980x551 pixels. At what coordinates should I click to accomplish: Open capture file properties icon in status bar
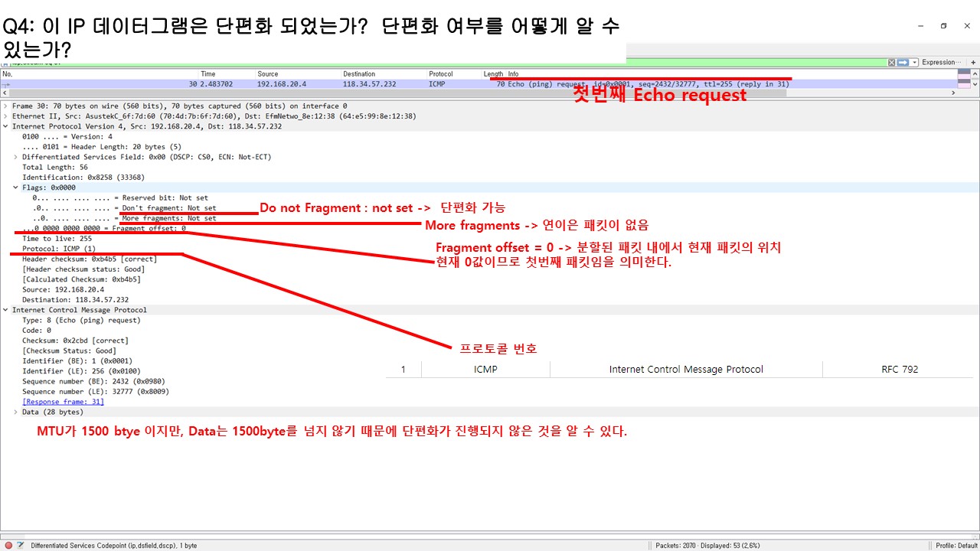[x=20, y=545]
